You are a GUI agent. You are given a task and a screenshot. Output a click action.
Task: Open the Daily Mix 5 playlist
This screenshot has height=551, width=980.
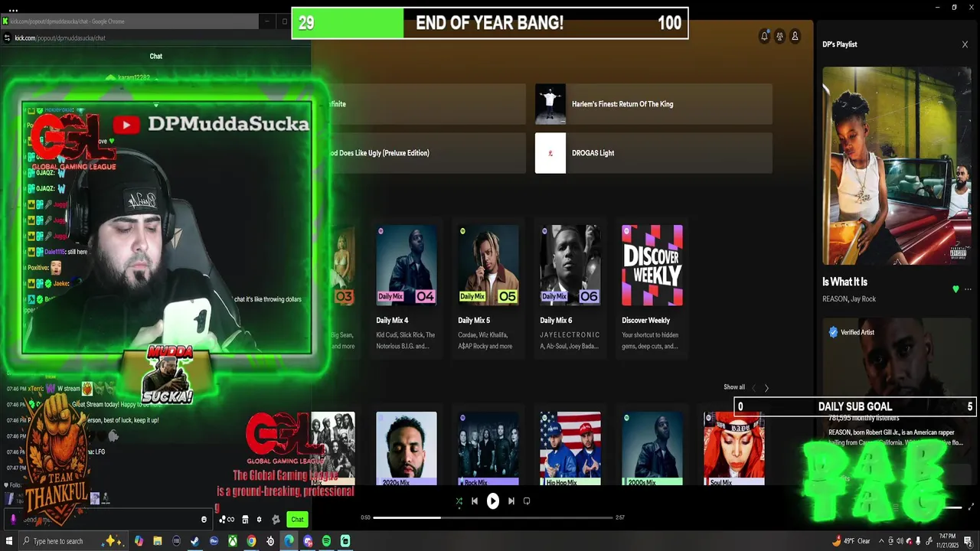(488, 288)
